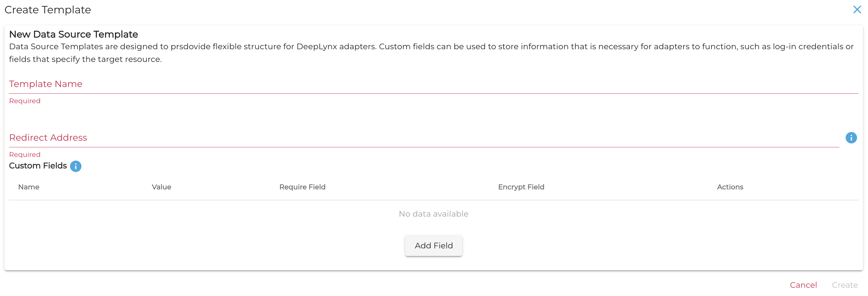Click the Require Field column header
This screenshot has height=296, width=868.
[x=302, y=187]
